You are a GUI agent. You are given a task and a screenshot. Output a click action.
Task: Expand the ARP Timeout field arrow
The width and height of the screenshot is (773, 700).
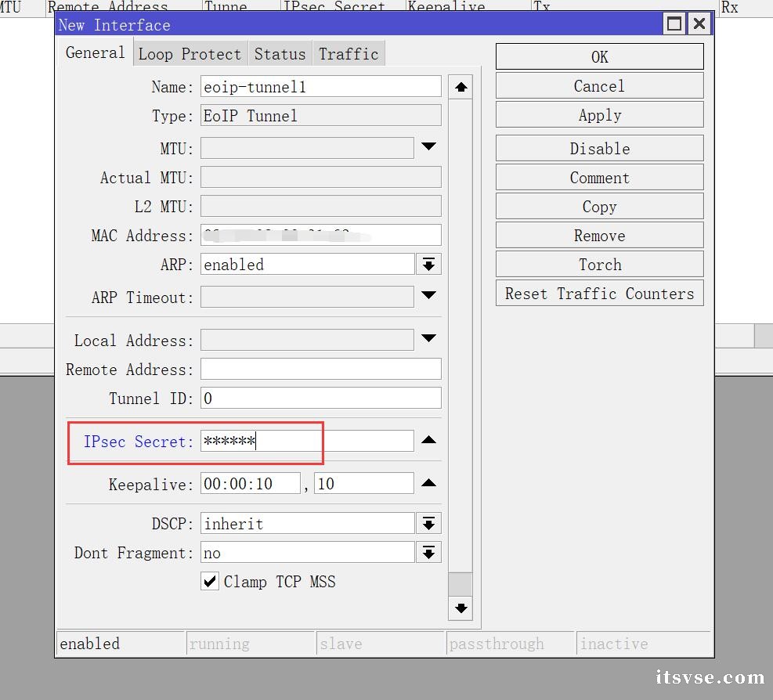pos(428,296)
